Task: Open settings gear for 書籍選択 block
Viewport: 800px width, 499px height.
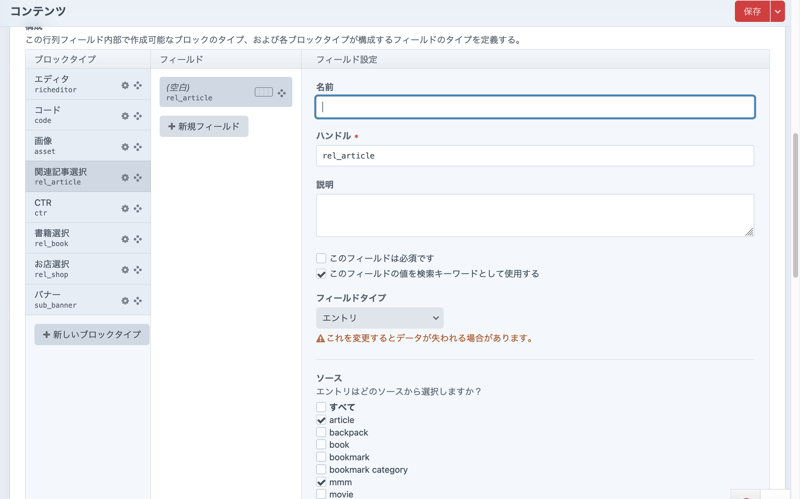Action: coord(125,239)
